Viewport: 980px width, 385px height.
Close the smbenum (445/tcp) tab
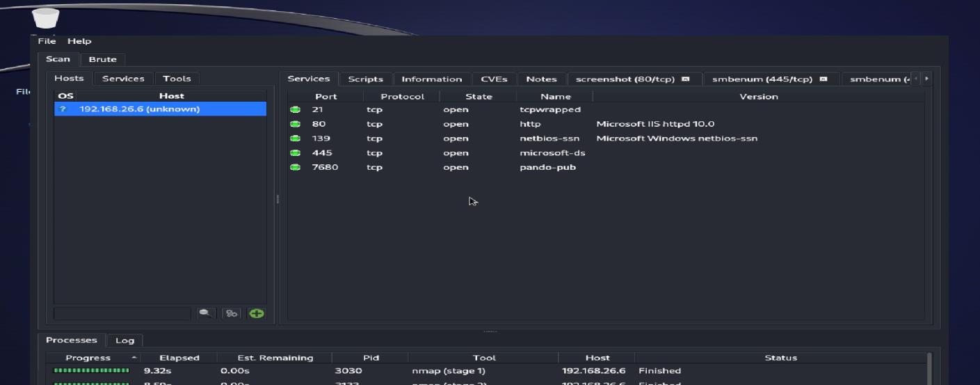pos(824,79)
